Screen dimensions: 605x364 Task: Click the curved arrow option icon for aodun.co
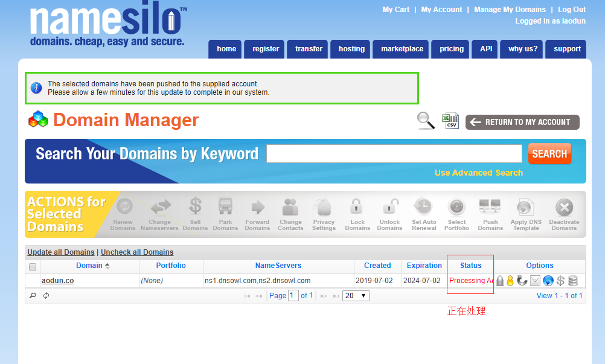coord(522,281)
